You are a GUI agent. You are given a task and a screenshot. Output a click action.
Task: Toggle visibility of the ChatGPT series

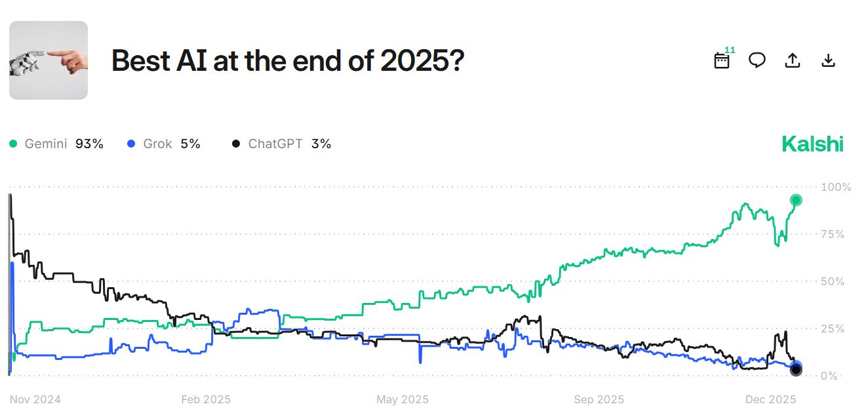click(x=274, y=144)
